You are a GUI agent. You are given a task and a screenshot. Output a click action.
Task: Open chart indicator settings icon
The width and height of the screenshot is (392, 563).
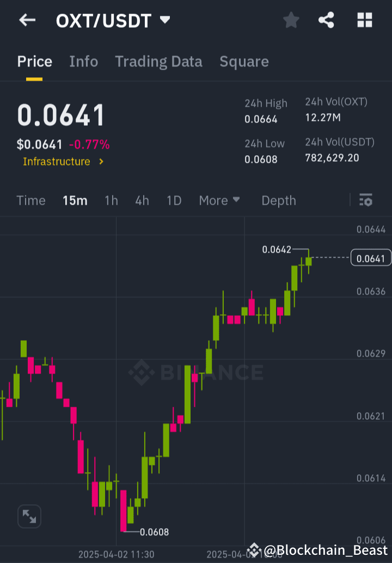[365, 200]
